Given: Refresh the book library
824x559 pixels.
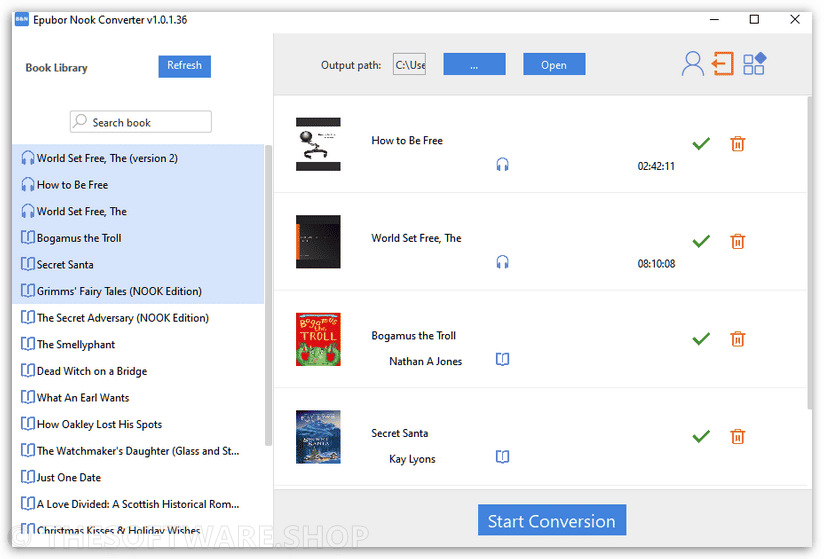Looking at the screenshot, I should click(x=184, y=66).
